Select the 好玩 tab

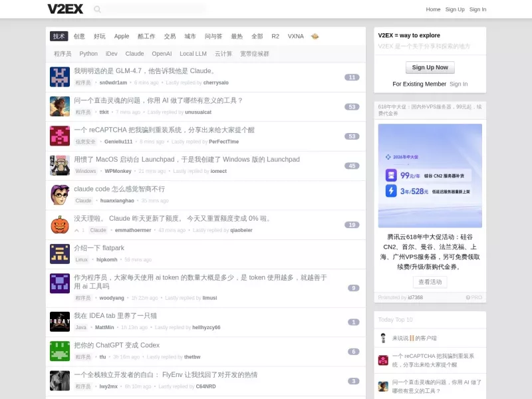pos(100,37)
